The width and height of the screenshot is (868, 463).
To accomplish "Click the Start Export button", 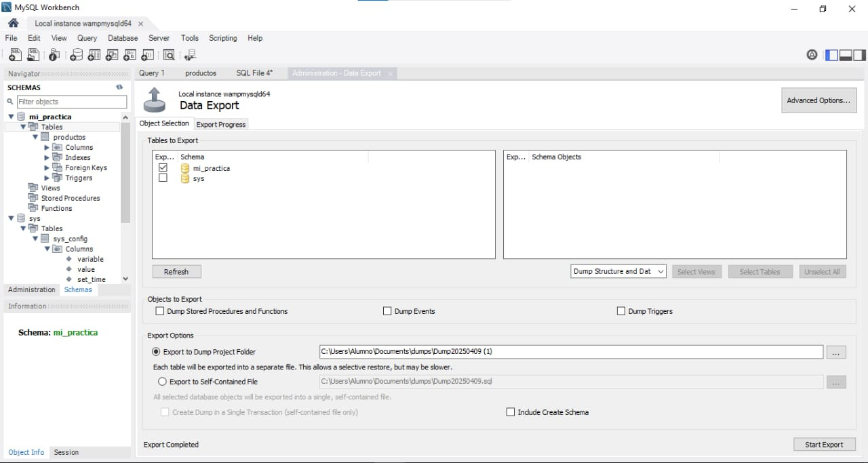I will click(x=824, y=445).
